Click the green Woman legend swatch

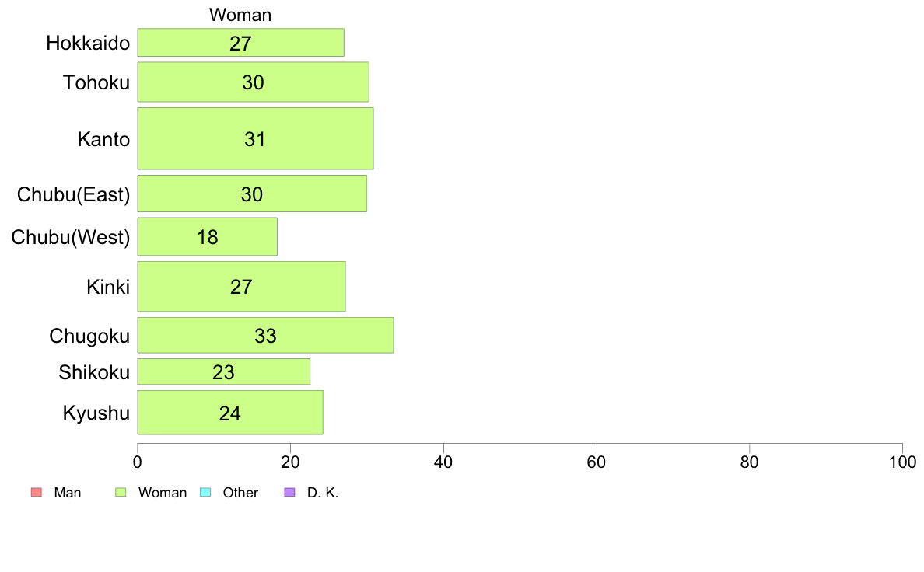[x=121, y=492]
